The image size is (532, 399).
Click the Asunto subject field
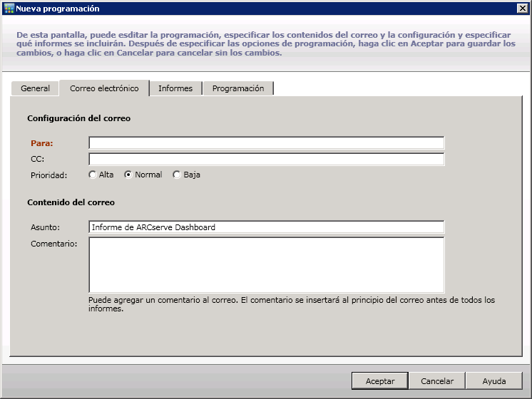(x=266, y=227)
